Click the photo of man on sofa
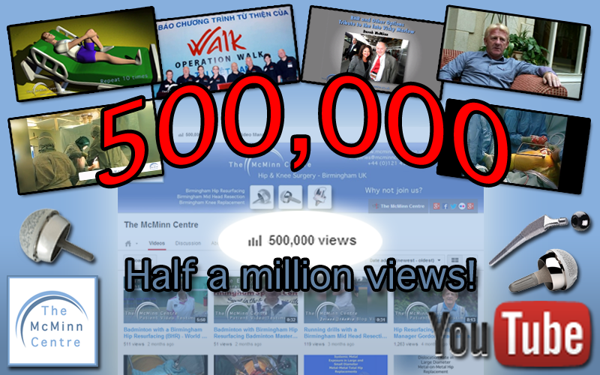 (x=514, y=53)
